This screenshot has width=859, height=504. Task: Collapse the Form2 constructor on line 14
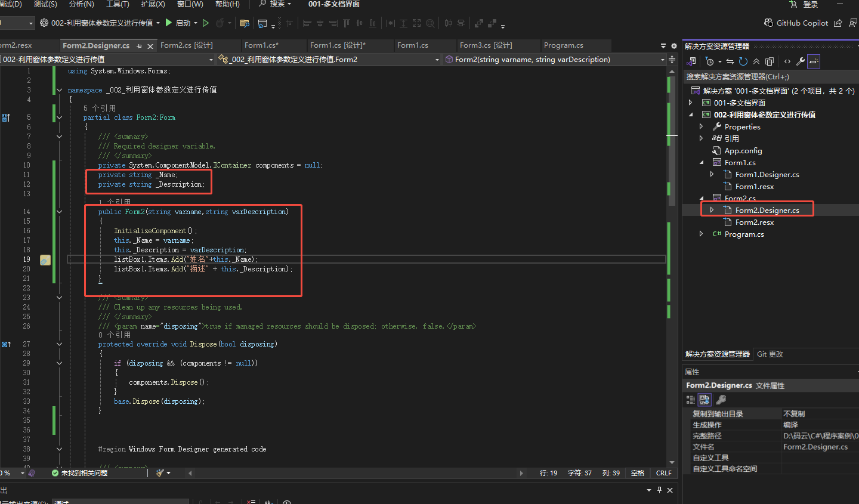click(x=59, y=212)
